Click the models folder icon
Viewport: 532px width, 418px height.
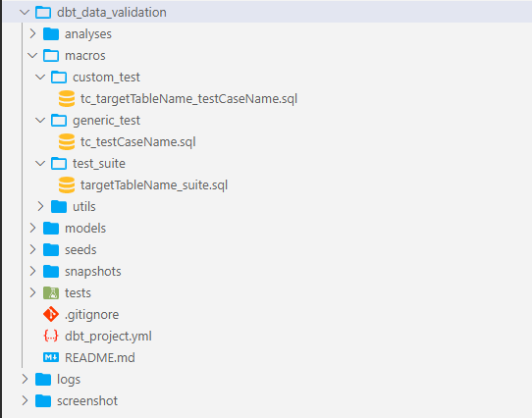tap(51, 228)
